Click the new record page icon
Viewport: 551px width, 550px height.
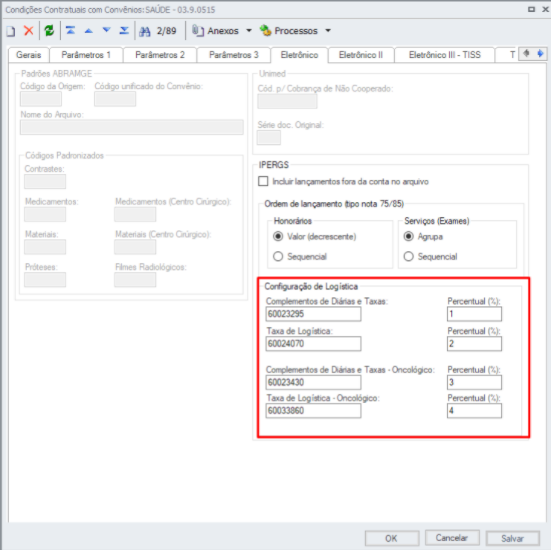[x=11, y=31]
